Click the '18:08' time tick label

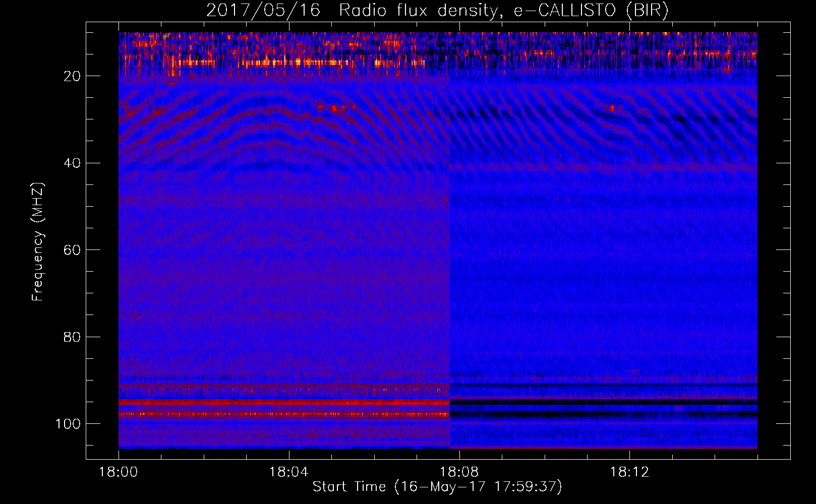tap(459, 472)
